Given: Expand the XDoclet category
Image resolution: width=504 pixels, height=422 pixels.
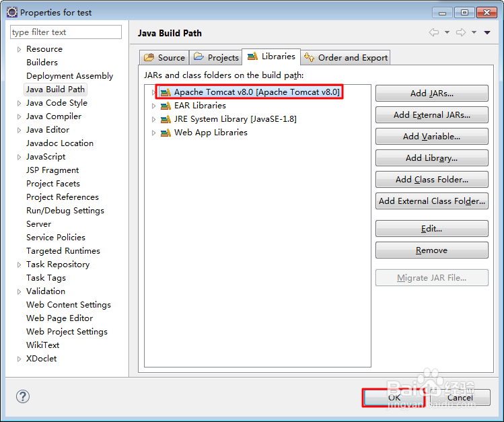Looking at the screenshot, I should (x=19, y=359).
